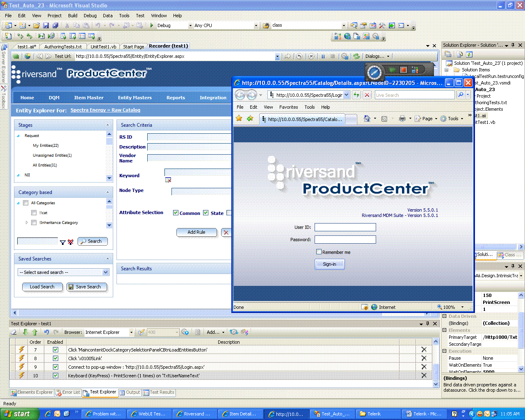Image resolution: width=525 pixels, height=420 pixels.
Task: Click the IE Home icon
Action: tap(367, 119)
